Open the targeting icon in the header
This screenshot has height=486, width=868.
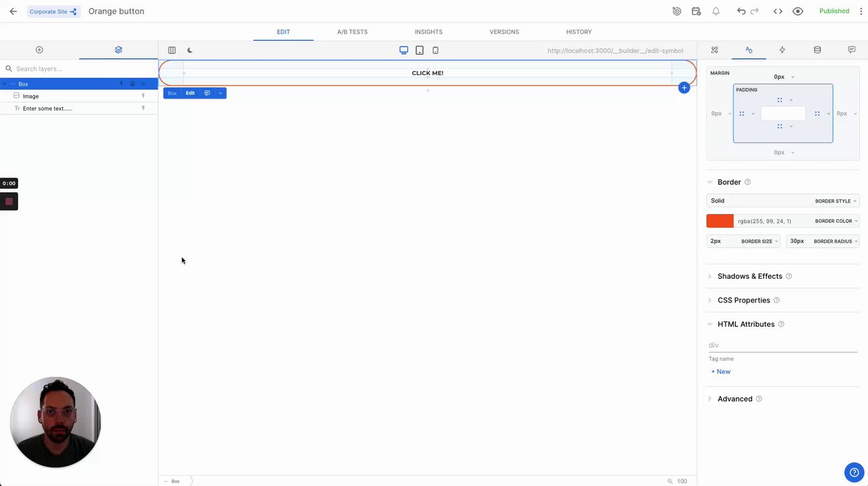point(677,11)
